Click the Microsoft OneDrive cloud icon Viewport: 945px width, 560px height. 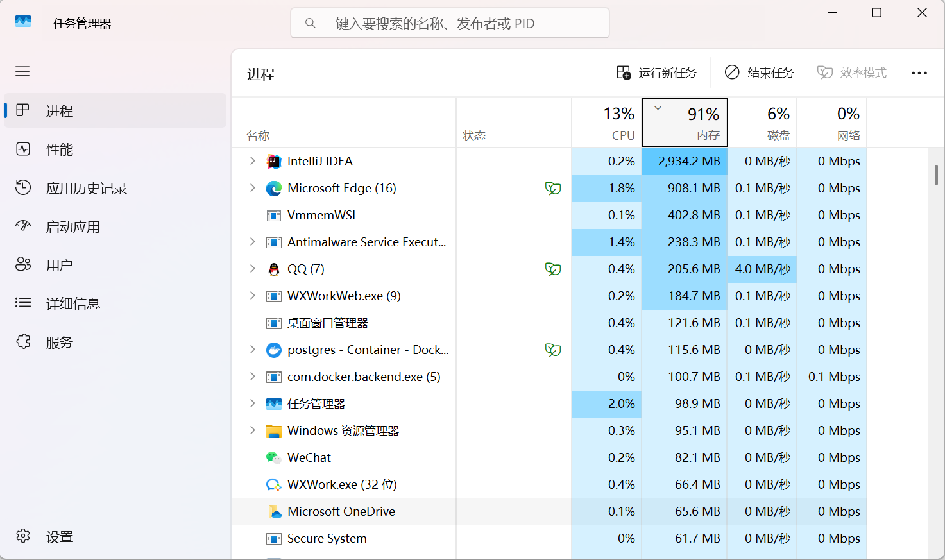click(x=275, y=512)
